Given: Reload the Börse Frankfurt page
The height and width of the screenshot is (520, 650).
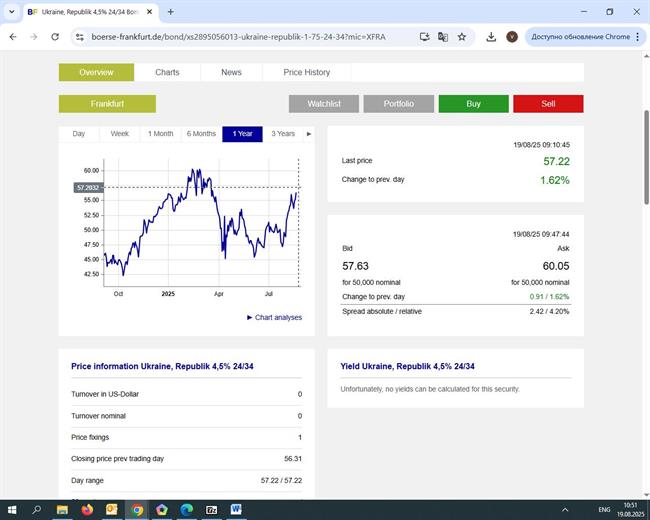Looking at the screenshot, I should pyautogui.click(x=55, y=37).
